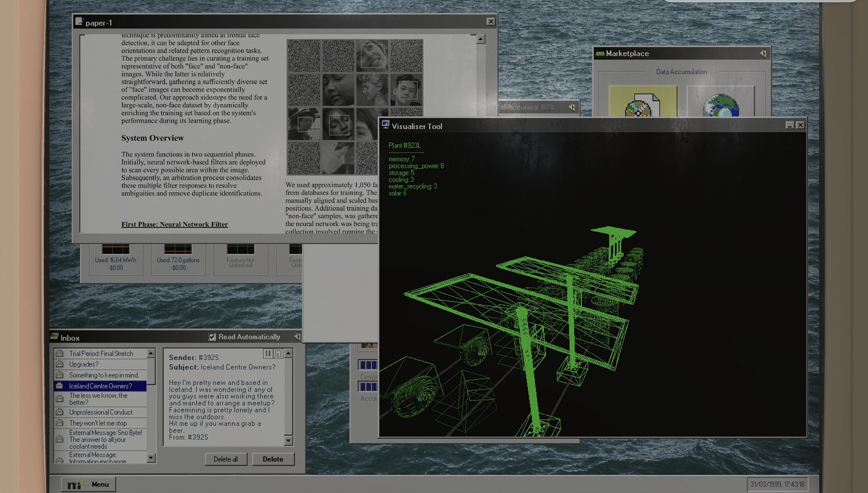The image size is (868, 493).
Task: Mute the Inbox window speaker
Action: click(x=297, y=336)
